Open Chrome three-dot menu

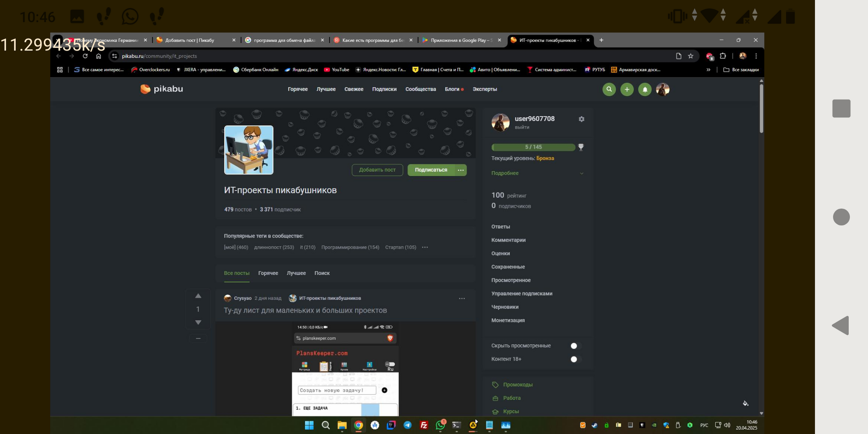(756, 56)
